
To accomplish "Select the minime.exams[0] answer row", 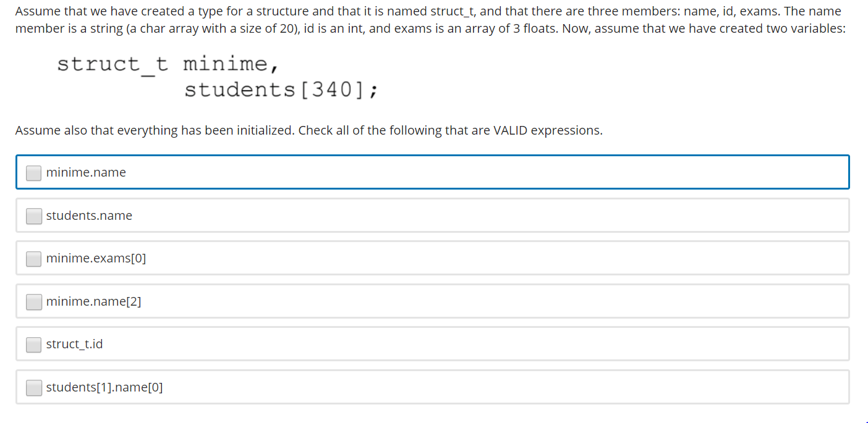I will [x=433, y=258].
